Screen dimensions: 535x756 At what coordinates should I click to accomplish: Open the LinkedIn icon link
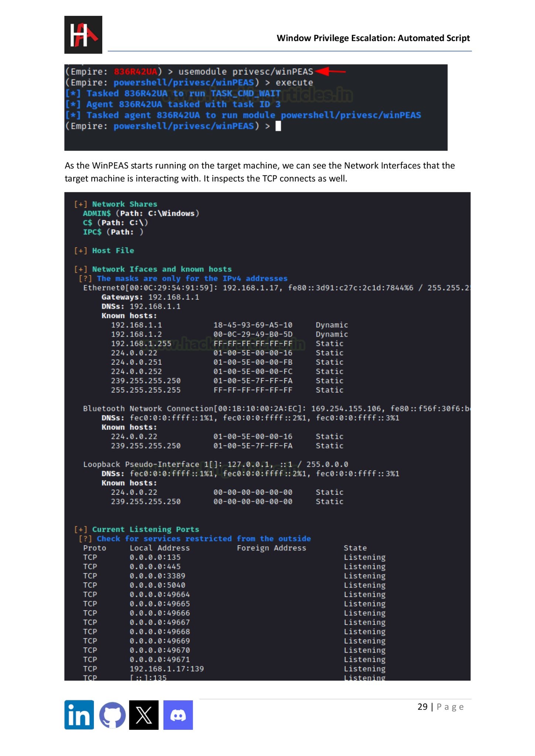coord(79,715)
